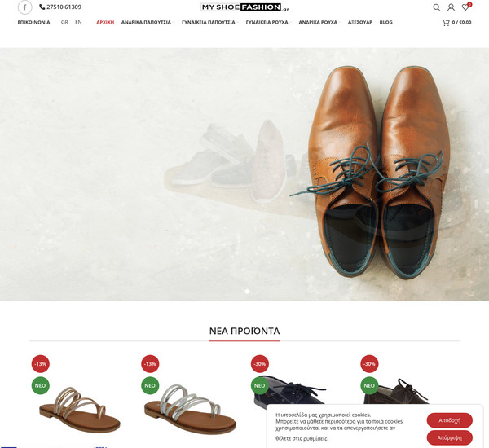Screen dimensions: 489x448
Task: Click the ΝΕΑ ΠΡΟΪΟΝΤΑ heading
Action: pyautogui.click(x=244, y=331)
